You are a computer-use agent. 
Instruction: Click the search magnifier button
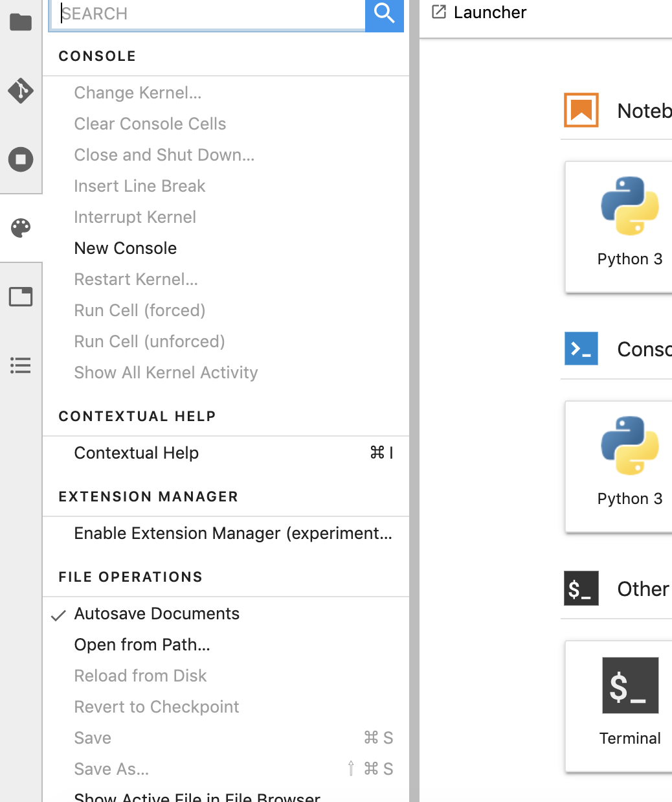point(385,14)
